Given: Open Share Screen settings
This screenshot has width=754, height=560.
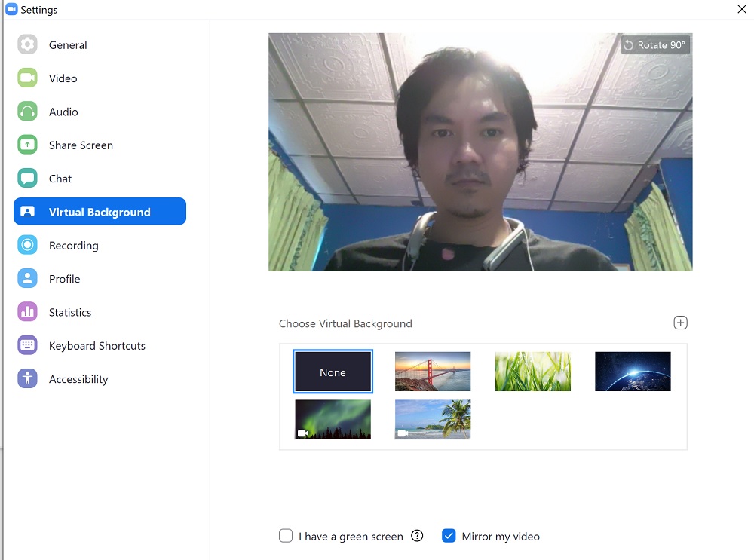Looking at the screenshot, I should click(100, 145).
